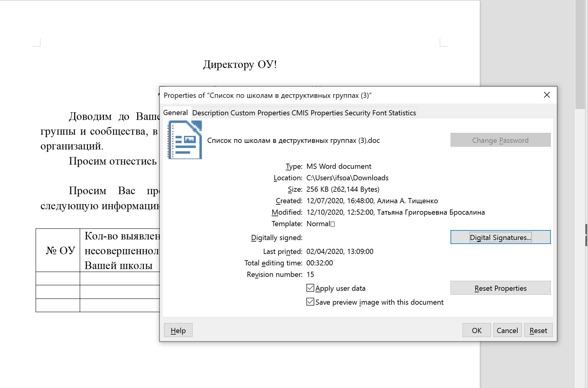Confirm the dialog with OK
This screenshot has width=588, height=388.
pyautogui.click(x=477, y=330)
